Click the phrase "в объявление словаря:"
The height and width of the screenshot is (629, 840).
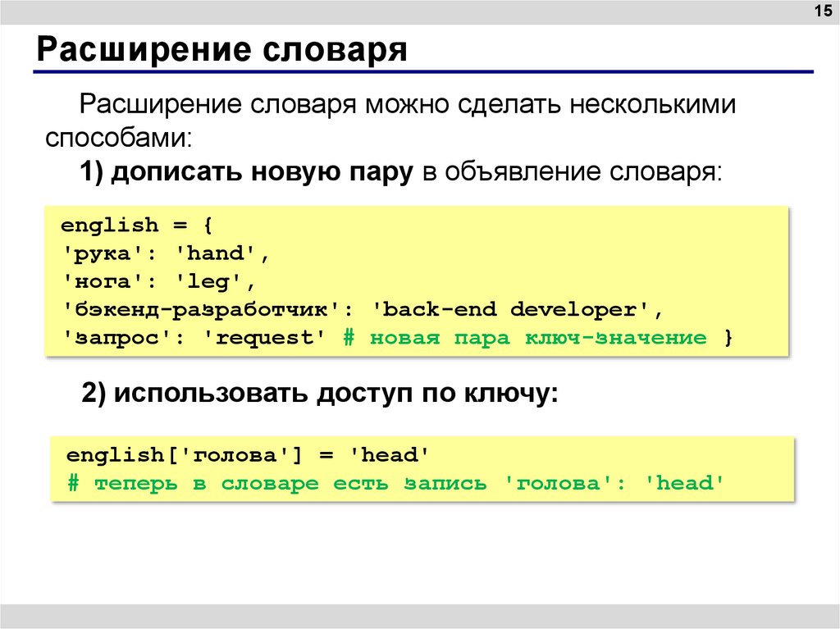[573, 173]
